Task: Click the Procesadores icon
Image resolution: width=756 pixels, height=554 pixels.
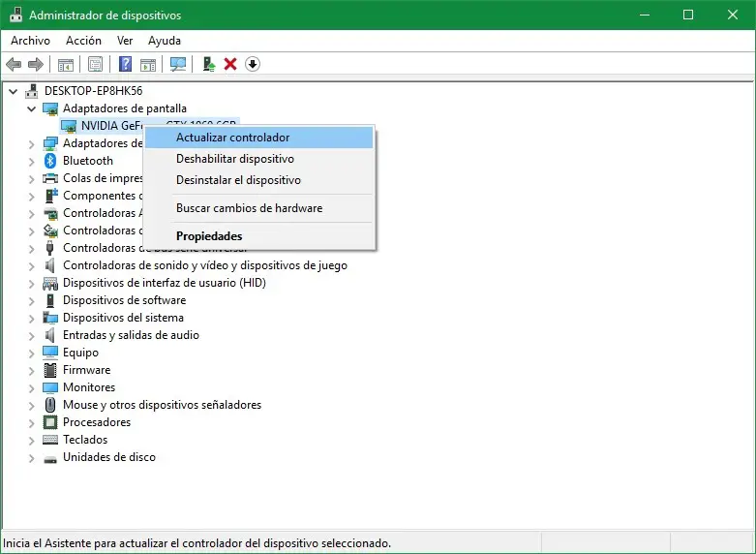Action: [x=50, y=422]
